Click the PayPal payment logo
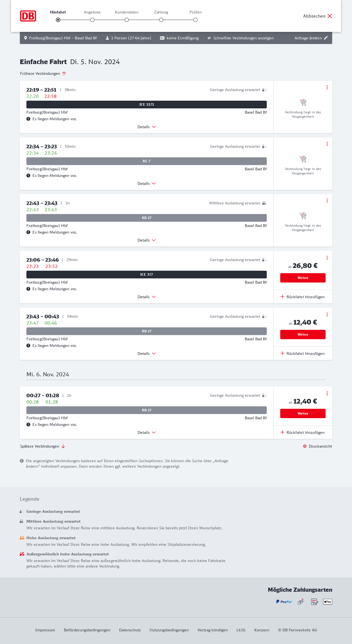The height and width of the screenshot is (644, 352). 284,602
